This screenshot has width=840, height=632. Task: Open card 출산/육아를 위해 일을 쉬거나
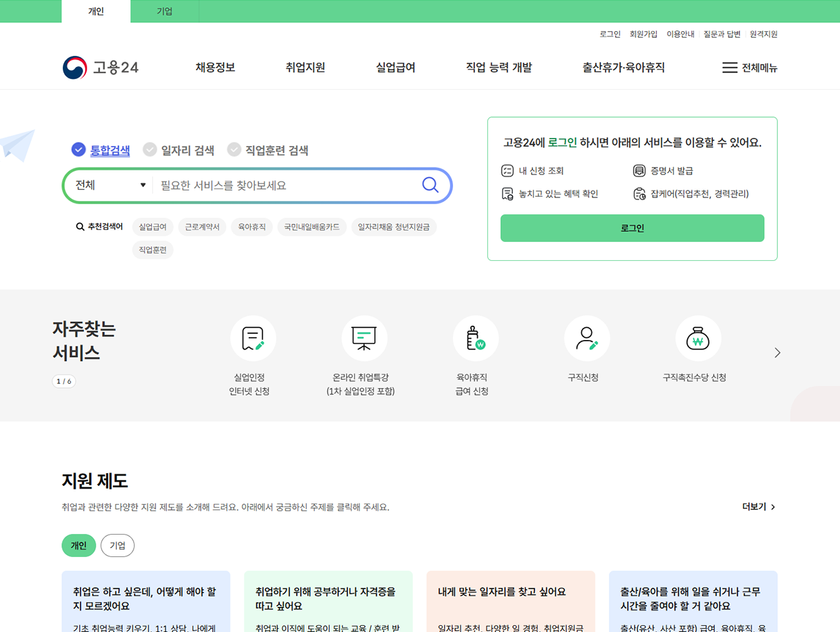coord(693,601)
